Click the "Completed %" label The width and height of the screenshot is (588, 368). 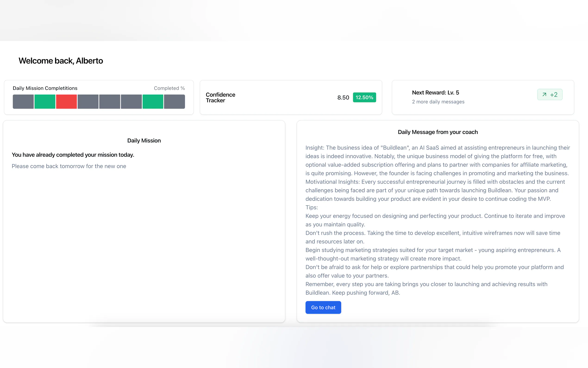click(169, 88)
